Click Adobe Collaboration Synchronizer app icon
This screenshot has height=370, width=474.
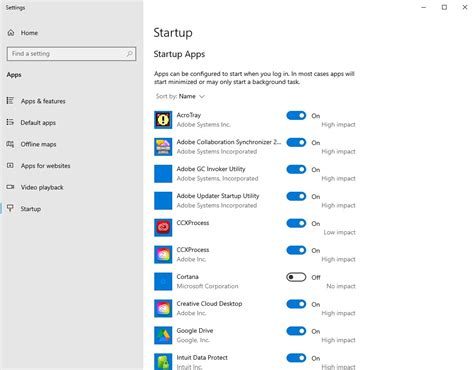[x=163, y=147]
